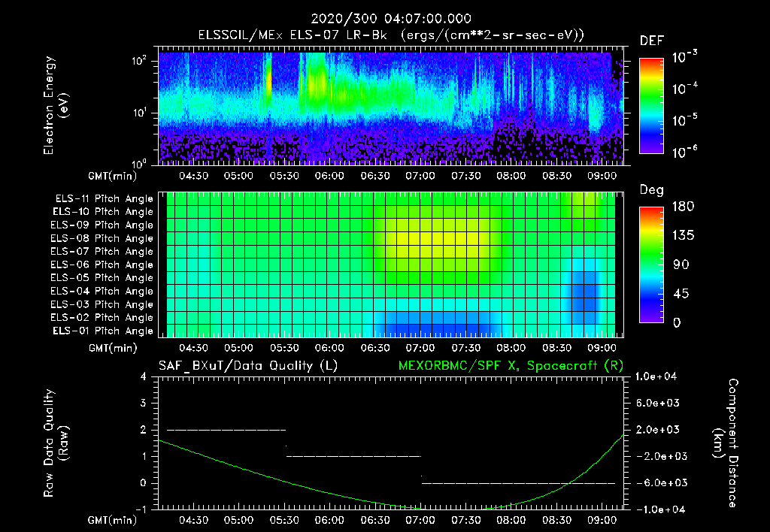
Task: Click the blue pitch angle patch near 08:50
Action: pyautogui.click(x=584, y=291)
